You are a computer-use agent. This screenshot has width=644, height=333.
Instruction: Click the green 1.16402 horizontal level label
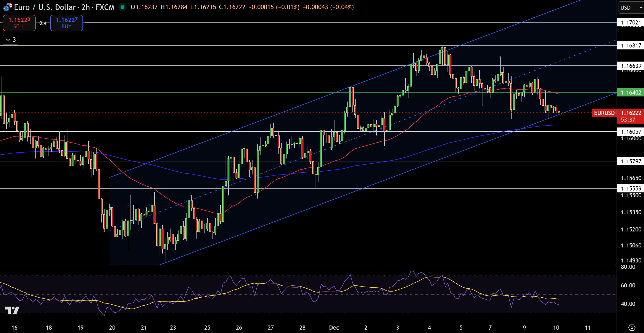coord(630,93)
